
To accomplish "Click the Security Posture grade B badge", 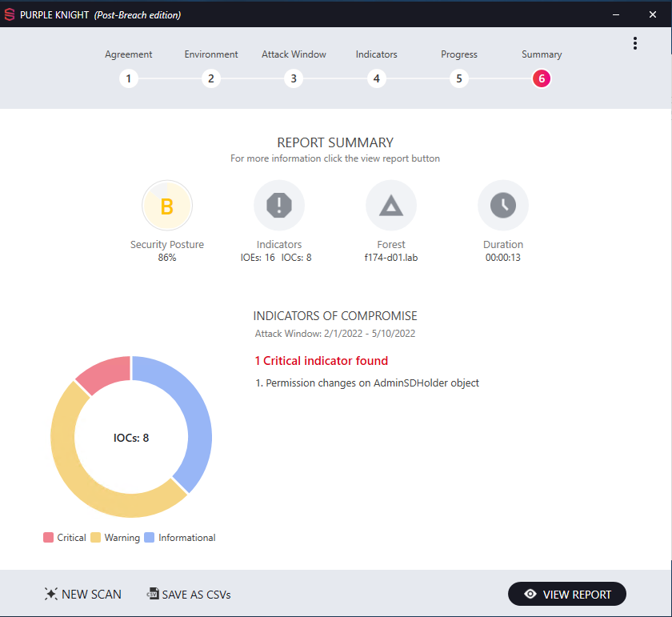I will pyautogui.click(x=167, y=206).
